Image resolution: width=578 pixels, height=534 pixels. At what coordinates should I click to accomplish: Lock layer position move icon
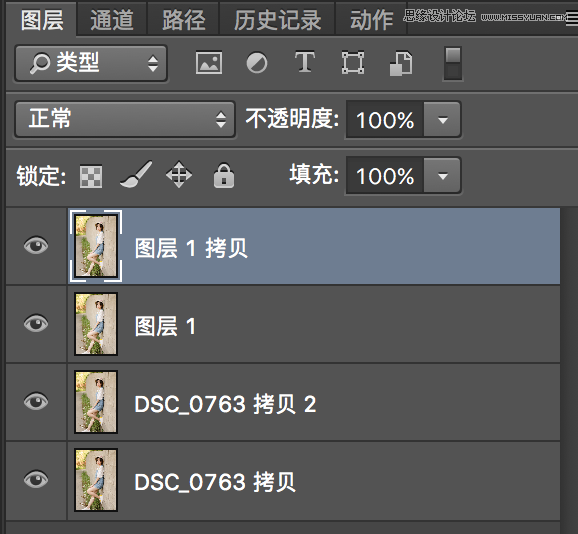click(x=179, y=174)
